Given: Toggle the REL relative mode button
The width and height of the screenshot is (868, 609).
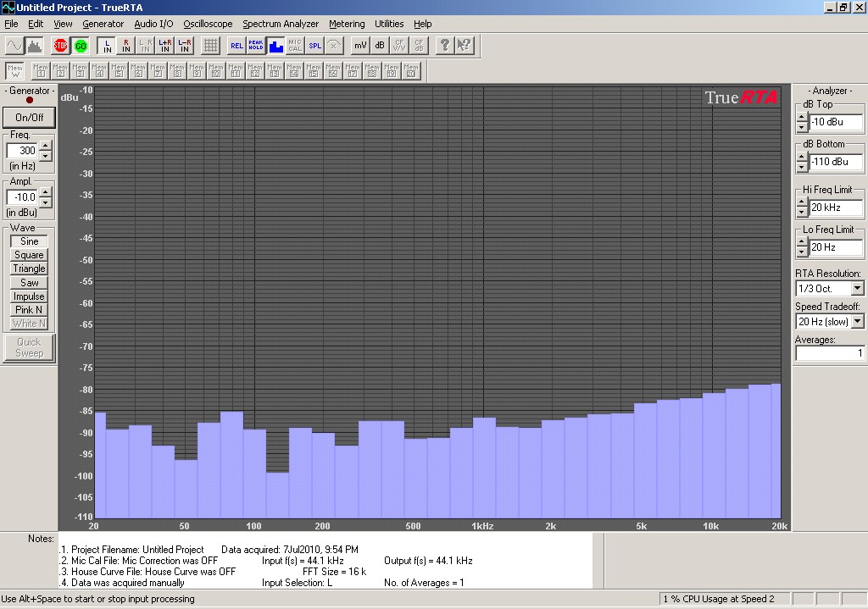Looking at the screenshot, I should [236, 46].
